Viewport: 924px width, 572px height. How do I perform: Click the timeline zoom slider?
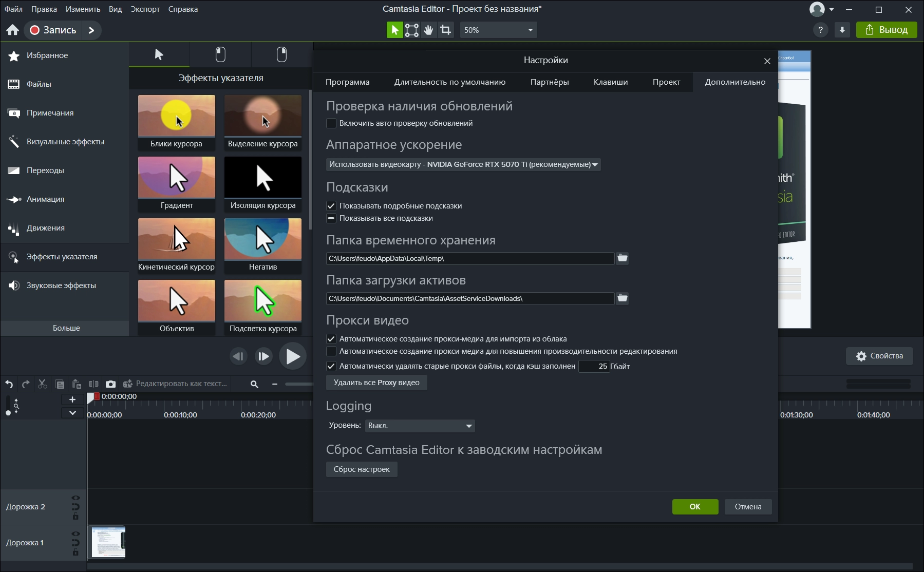tap(299, 384)
